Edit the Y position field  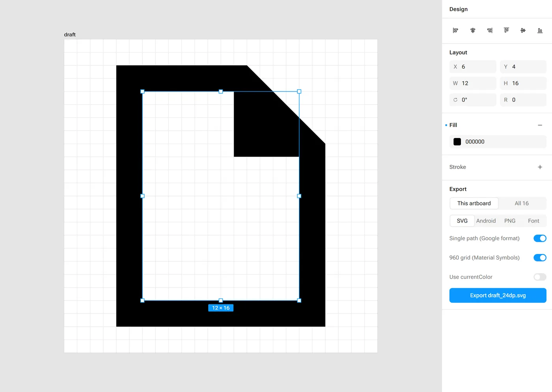click(x=523, y=67)
